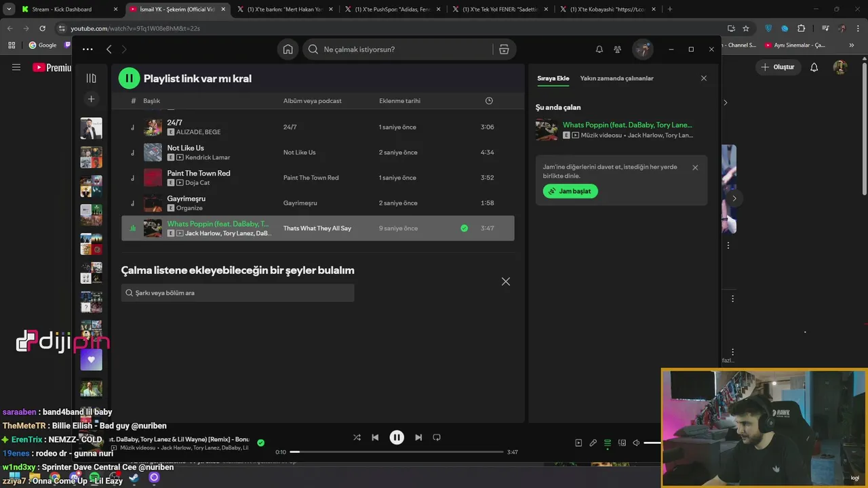Reload the YouTube page in Chrome
This screenshot has width=868, height=488.
42,28
